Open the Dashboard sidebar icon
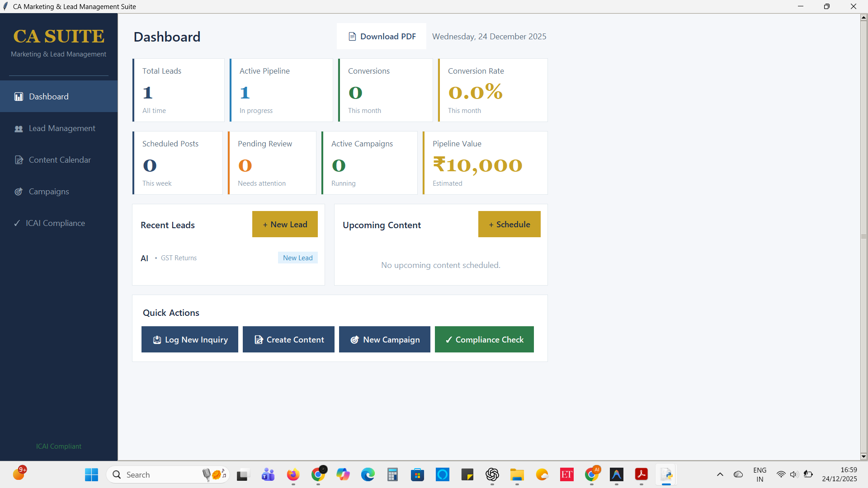This screenshot has height=488, width=868. (x=19, y=97)
